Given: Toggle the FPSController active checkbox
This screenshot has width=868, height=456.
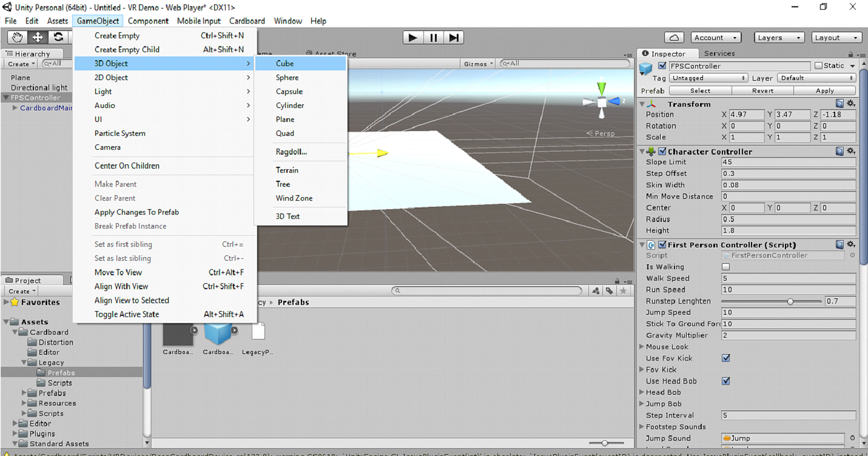Looking at the screenshot, I should pyautogui.click(x=662, y=66).
